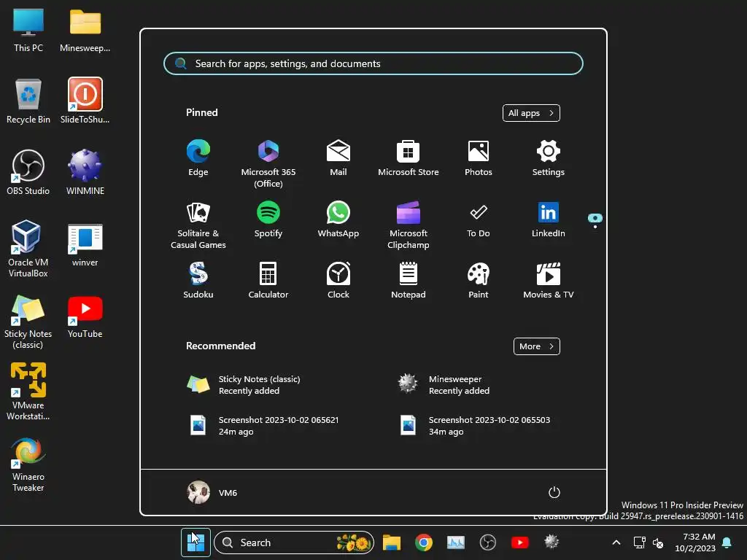
Task: Click the Start menu search field
Action: click(x=373, y=63)
